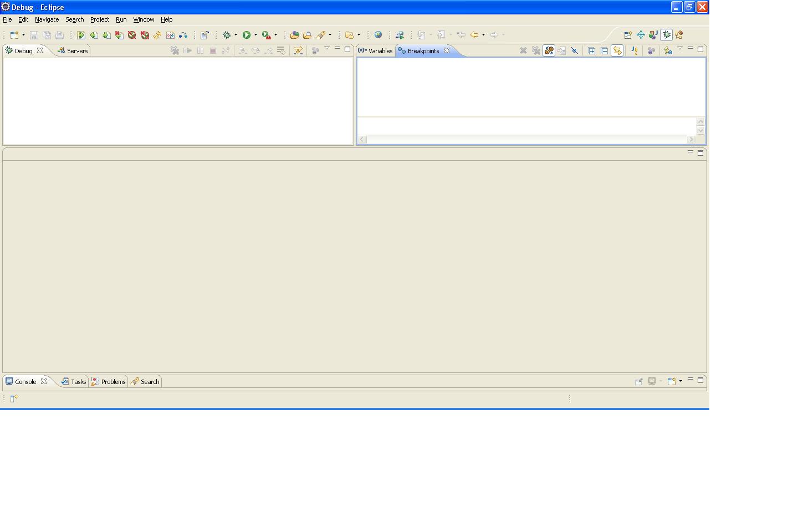Close the Console tab
Viewport: 798px width, 532px height.
tap(44, 381)
